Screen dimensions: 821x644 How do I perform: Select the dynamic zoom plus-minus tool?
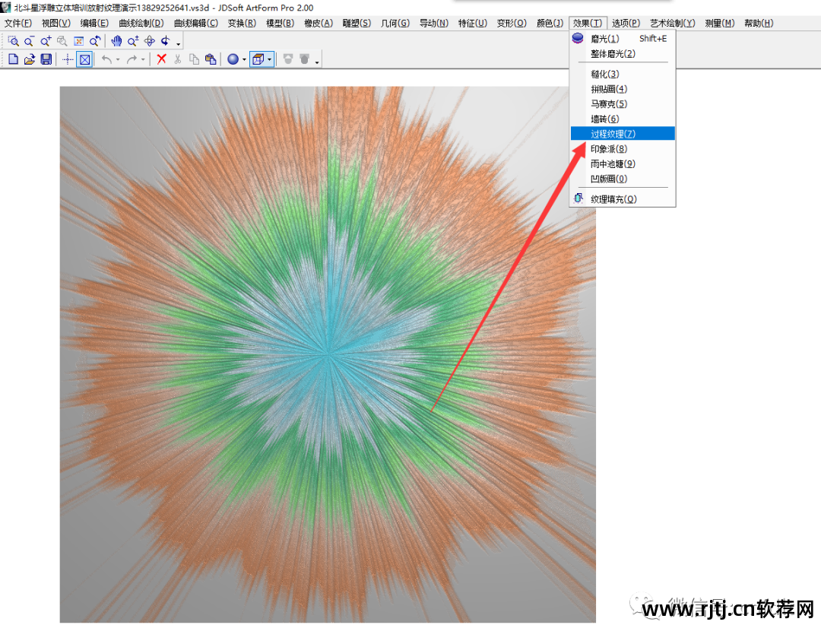[133, 41]
